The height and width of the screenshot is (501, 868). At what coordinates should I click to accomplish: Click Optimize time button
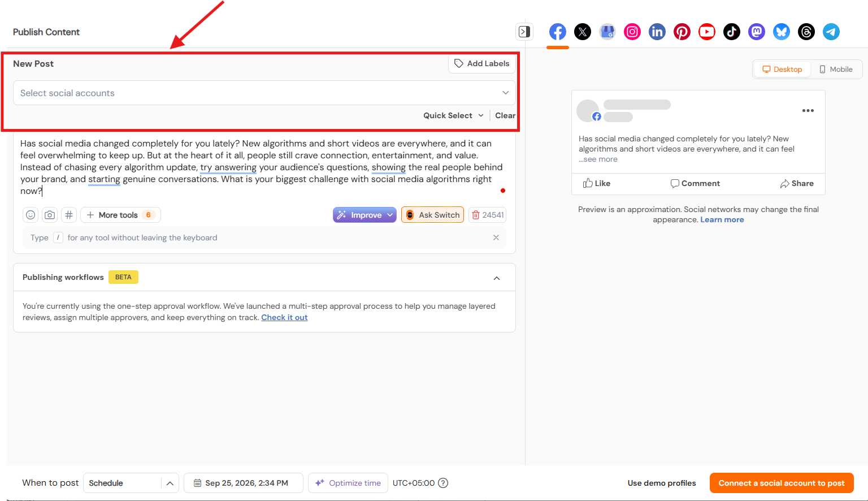pos(348,483)
